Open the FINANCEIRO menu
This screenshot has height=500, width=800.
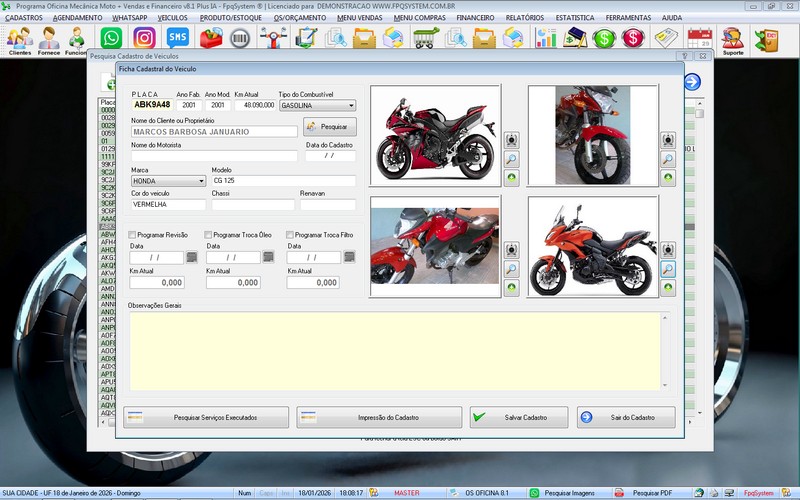pyautogui.click(x=476, y=18)
